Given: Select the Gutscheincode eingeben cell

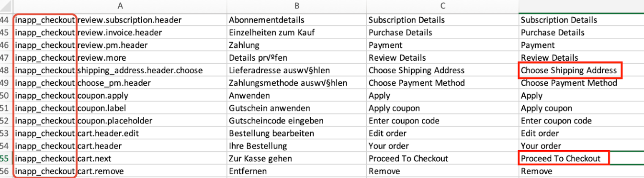Looking at the screenshot, I should [x=297, y=121].
